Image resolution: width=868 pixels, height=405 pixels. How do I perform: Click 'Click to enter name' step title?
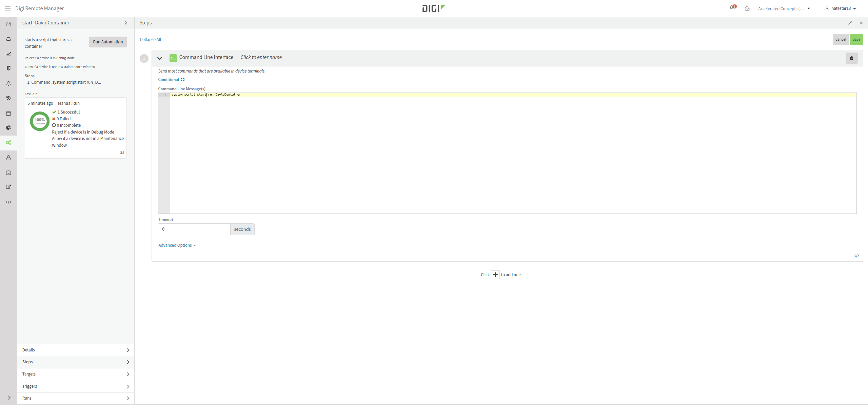(x=261, y=57)
